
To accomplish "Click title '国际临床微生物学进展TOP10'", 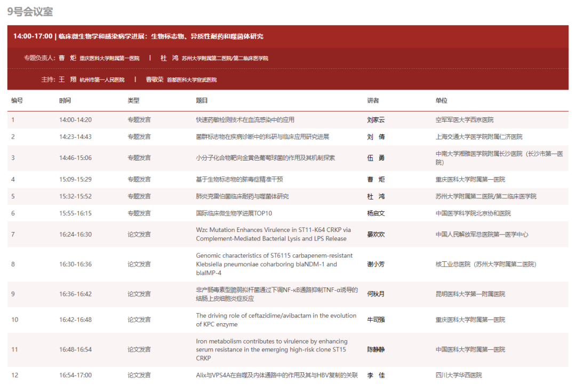I will point(234,213).
